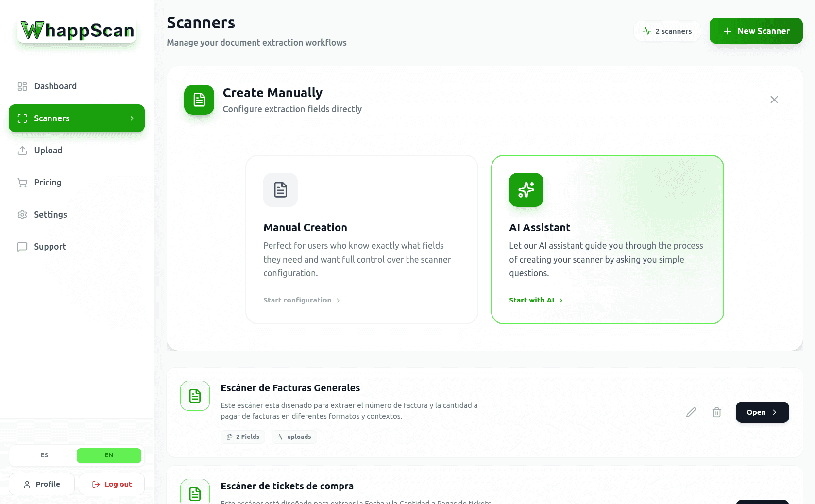Click the Log out button
Viewport: 815px width, 504px height.
(112, 484)
